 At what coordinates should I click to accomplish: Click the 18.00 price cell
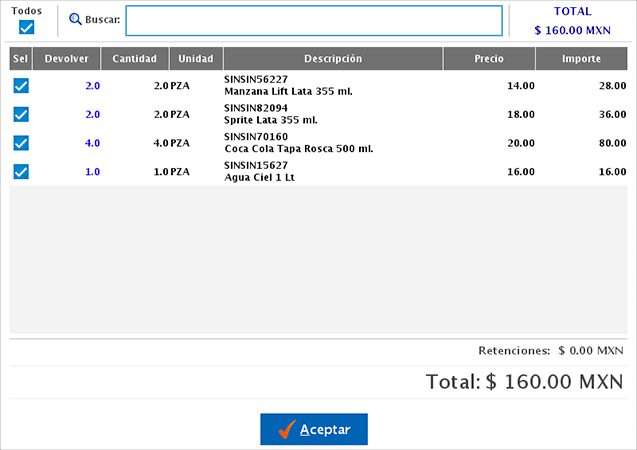coord(521,115)
